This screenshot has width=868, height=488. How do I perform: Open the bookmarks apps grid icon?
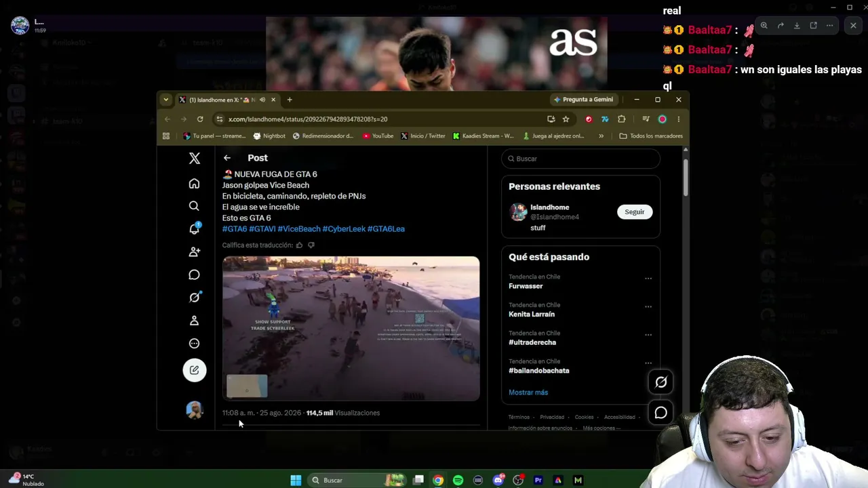[x=166, y=136]
